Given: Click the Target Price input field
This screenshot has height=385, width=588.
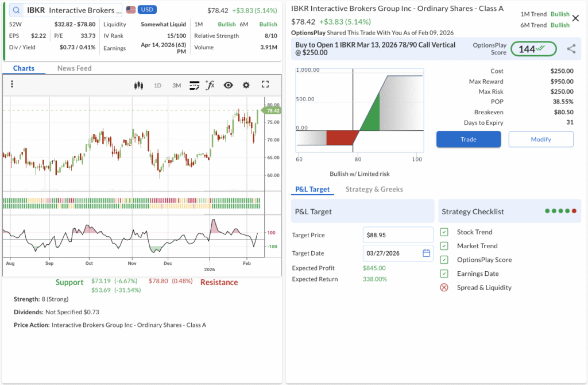Looking at the screenshot, I should 397,235.
